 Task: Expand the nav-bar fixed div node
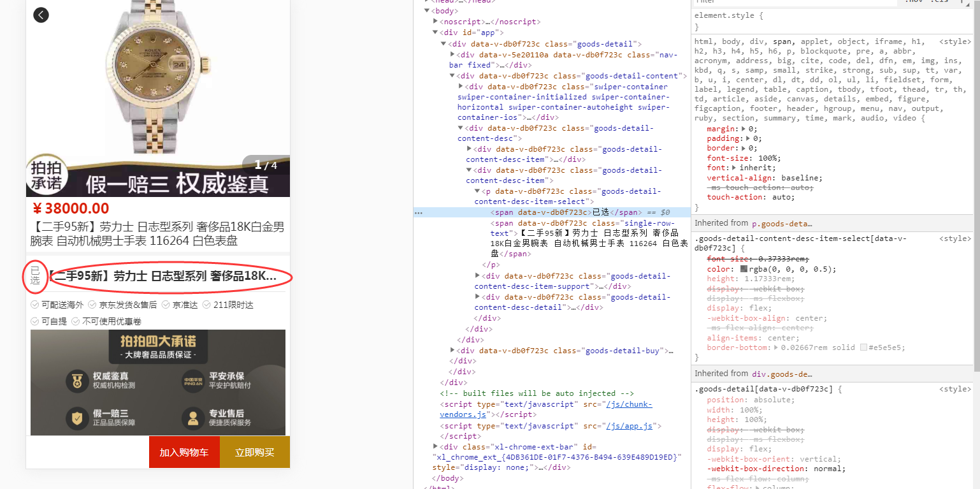pyautogui.click(x=452, y=55)
